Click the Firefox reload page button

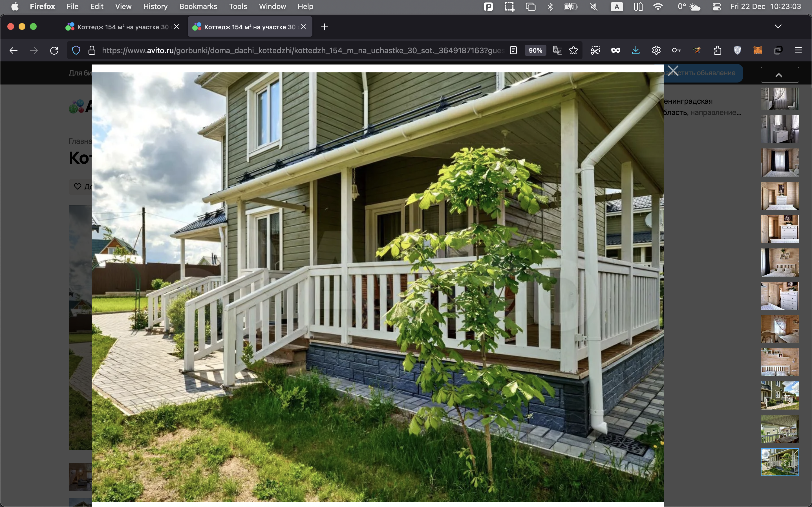point(54,50)
